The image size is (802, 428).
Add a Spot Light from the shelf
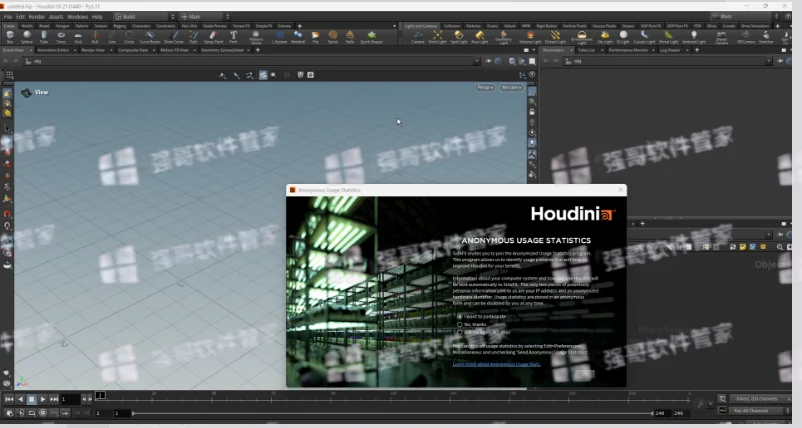click(x=459, y=36)
